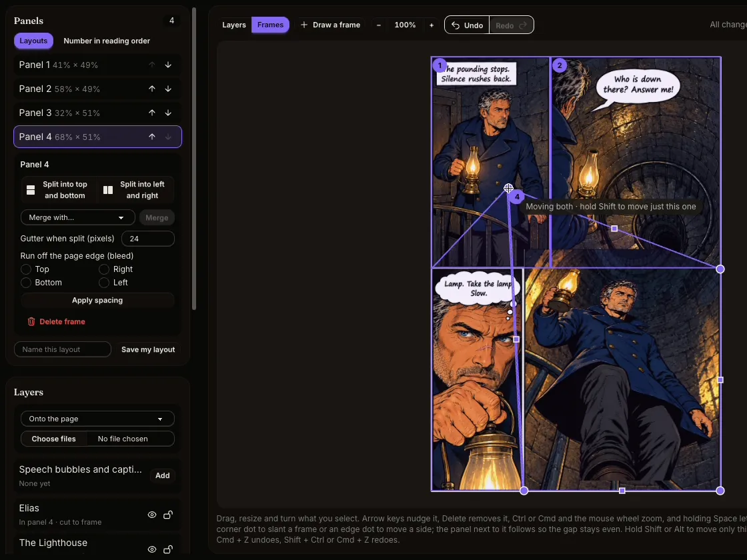Click the bottom-right corner handle of frame 4
This screenshot has height=560, width=747.
click(x=720, y=491)
